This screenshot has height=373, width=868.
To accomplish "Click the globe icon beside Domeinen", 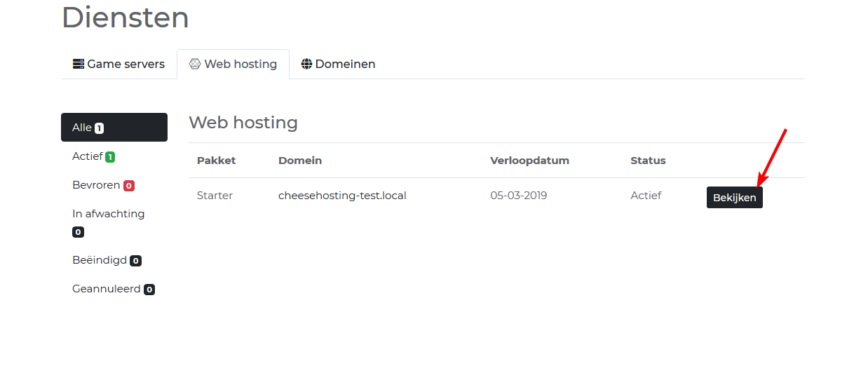I will 306,65.
